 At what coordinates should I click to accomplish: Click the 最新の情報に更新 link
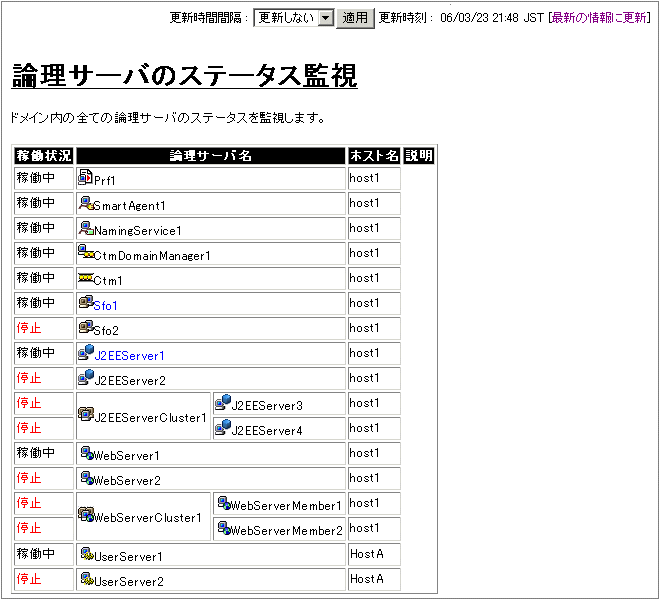tap(599, 18)
